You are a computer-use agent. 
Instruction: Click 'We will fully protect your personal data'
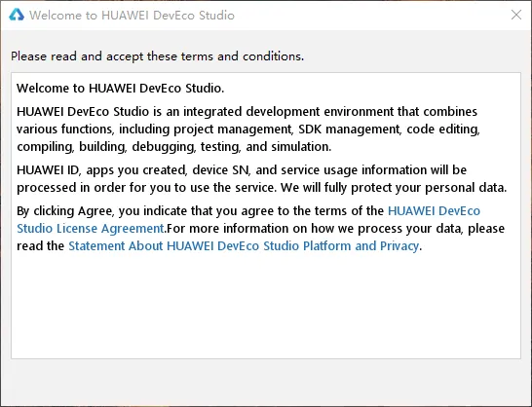[x=394, y=188]
